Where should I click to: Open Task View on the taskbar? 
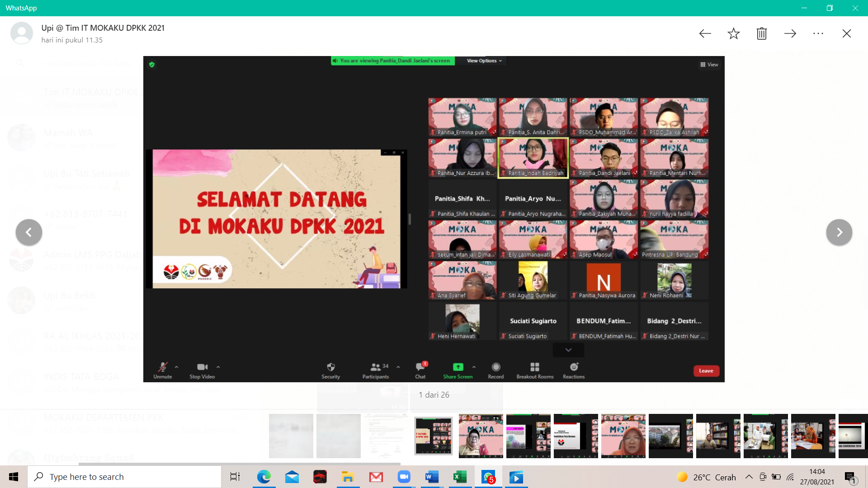(x=235, y=477)
